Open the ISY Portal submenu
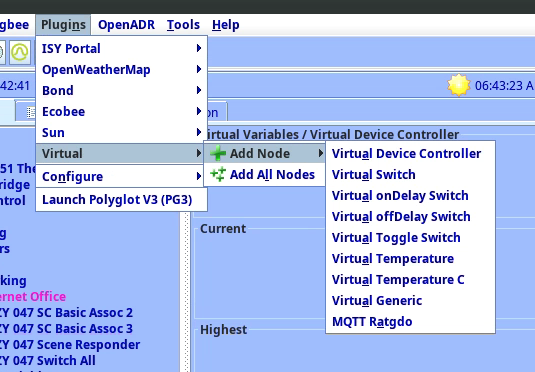535x372 pixels. 121,48
